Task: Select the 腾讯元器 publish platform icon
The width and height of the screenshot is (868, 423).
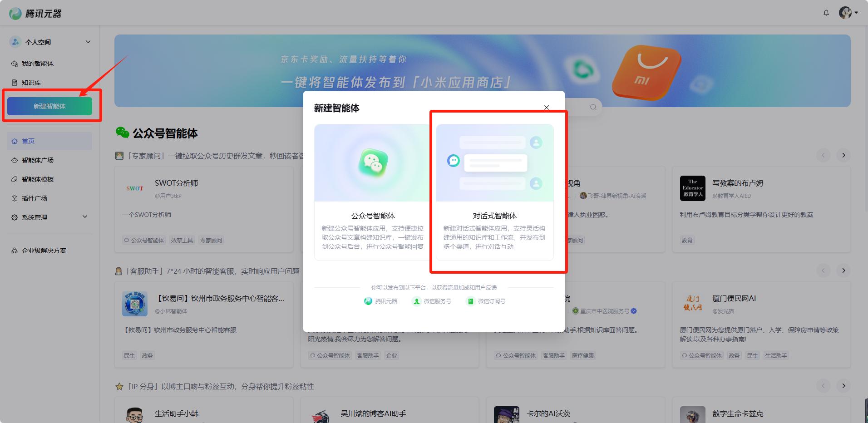Action: pos(367,300)
